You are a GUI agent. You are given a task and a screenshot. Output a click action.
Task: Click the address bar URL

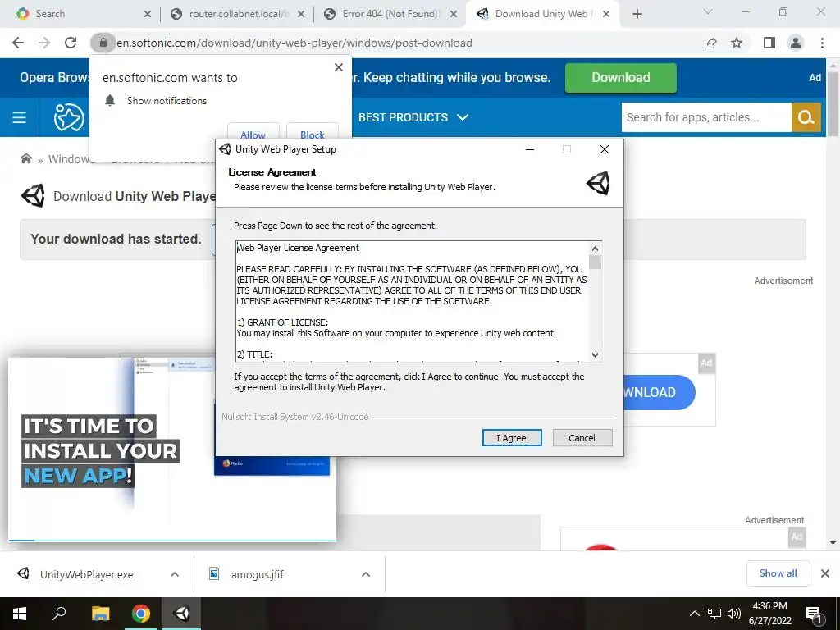pyautogui.click(x=294, y=43)
